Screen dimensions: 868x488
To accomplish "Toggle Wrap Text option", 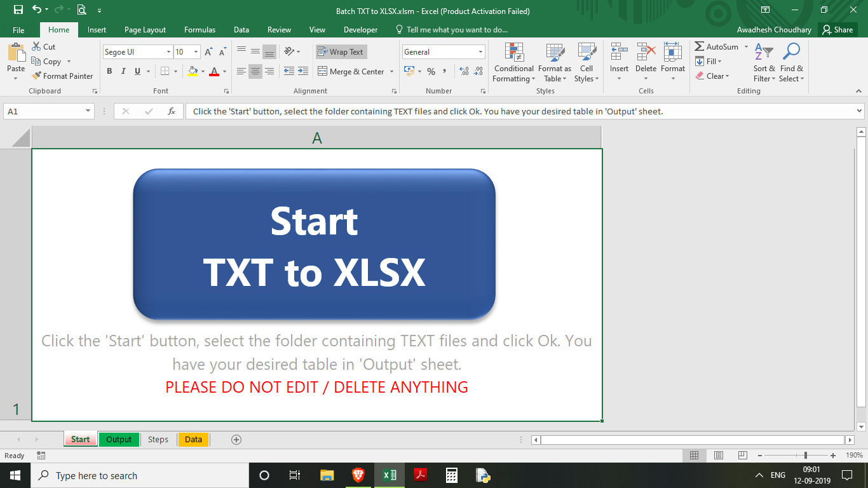I will (341, 52).
